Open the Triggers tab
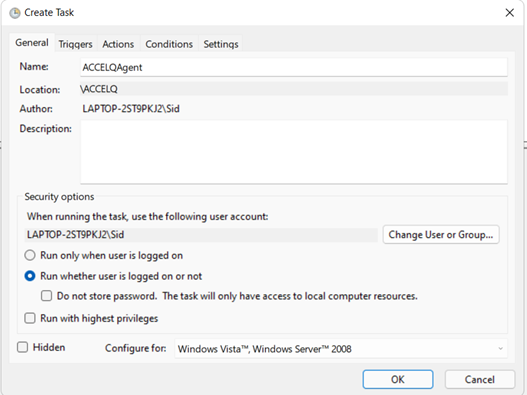Image resolution: width=527 pixels, height=395 pixels. [76, 44]
